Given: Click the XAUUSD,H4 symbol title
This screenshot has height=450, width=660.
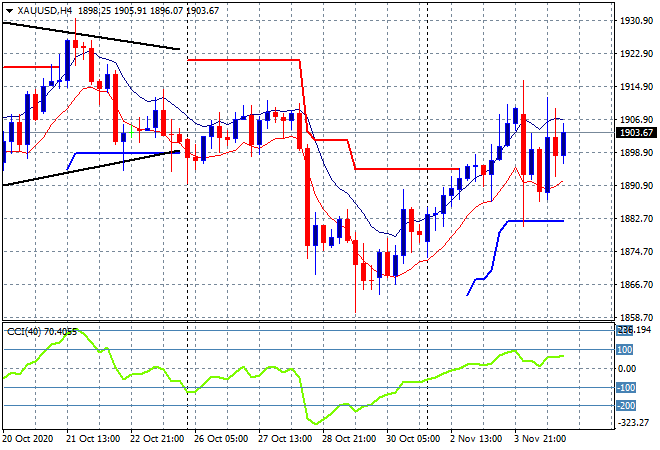Looking at the screenshot, I should point(45,11).
